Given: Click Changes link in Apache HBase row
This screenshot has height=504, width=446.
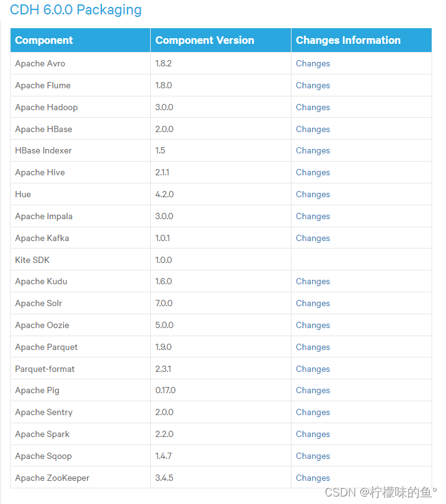Looking at the screenshot, I should click(313, 129).
